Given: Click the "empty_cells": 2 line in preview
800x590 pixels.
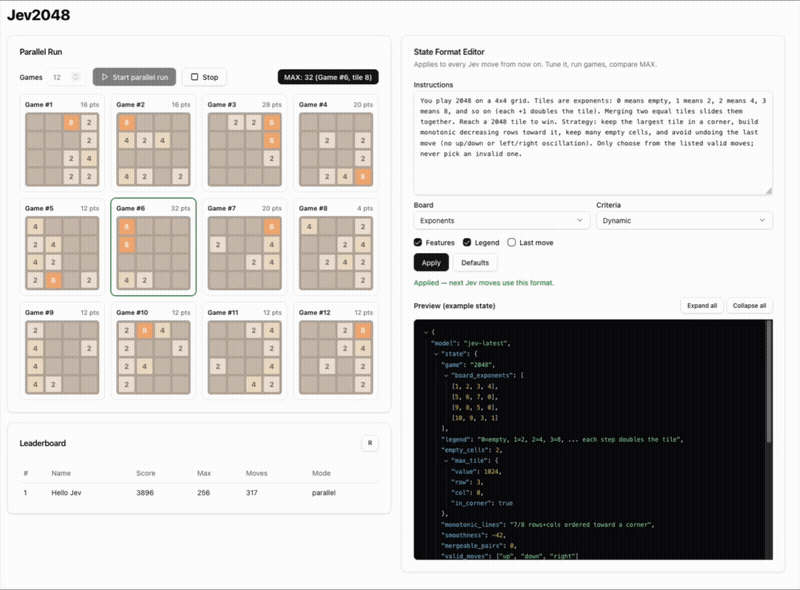Looking at the screenshot, I should (471, 450).
